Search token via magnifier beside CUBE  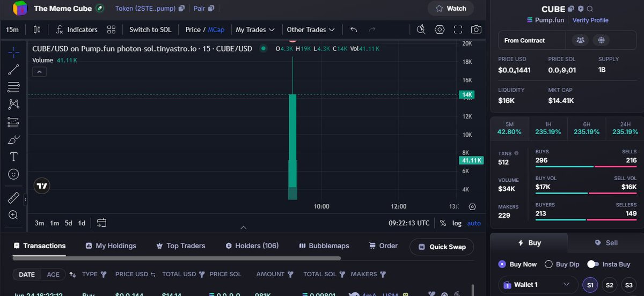(590, 9)
